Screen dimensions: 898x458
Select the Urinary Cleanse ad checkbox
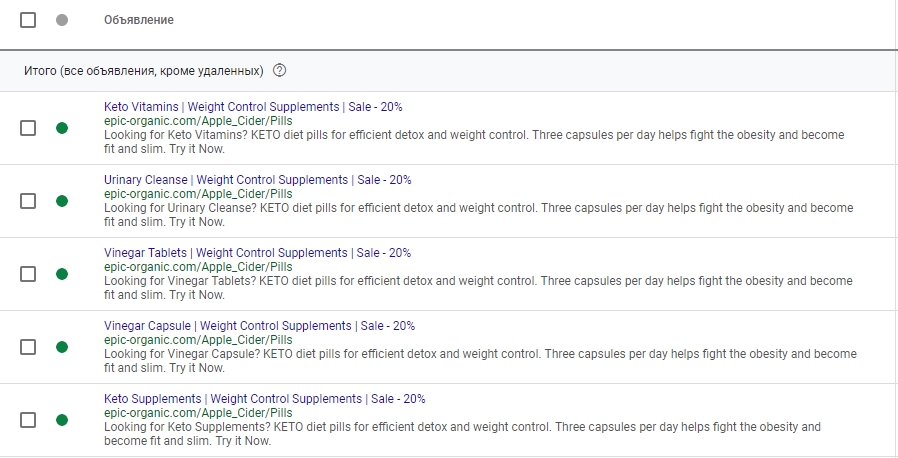pos(27,201)
